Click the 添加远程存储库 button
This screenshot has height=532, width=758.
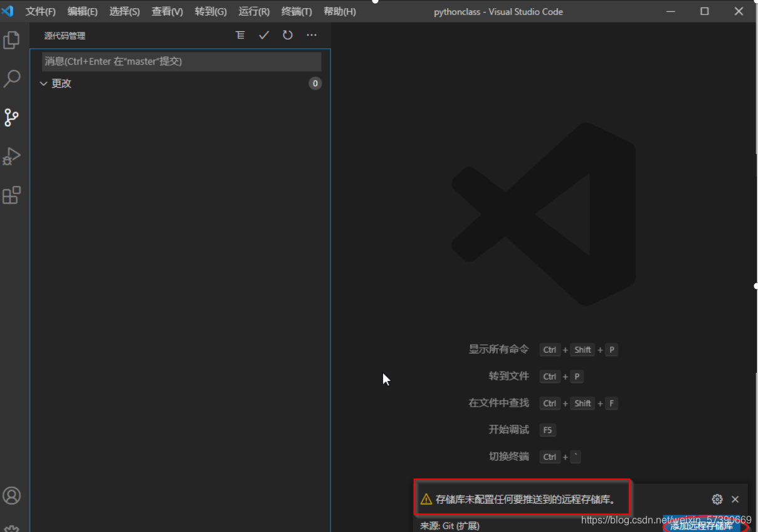click(x=702, y=526)
